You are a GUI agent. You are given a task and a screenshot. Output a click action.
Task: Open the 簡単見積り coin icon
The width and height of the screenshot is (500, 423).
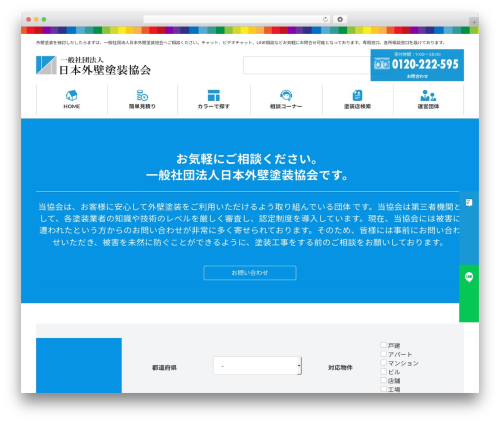(x=142, y=95)
